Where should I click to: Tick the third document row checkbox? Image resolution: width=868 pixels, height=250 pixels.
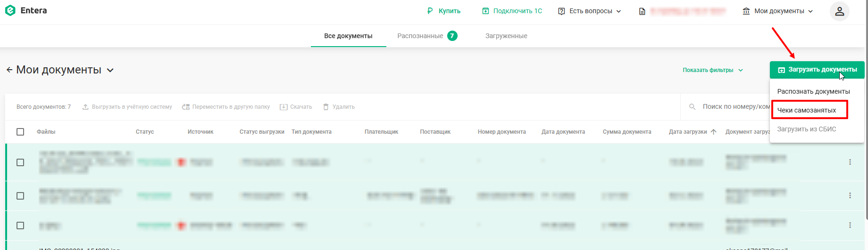coord(20,226)
